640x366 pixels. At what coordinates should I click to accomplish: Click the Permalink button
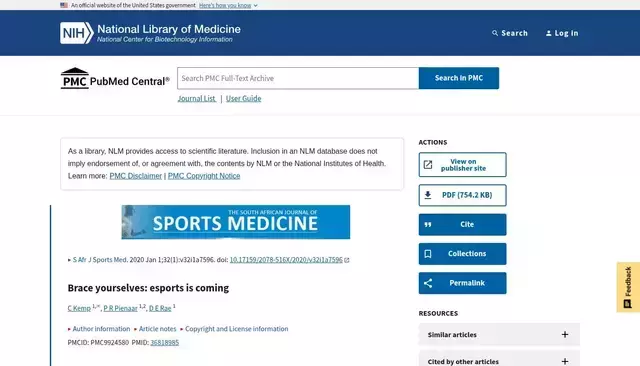click(462, 283)
